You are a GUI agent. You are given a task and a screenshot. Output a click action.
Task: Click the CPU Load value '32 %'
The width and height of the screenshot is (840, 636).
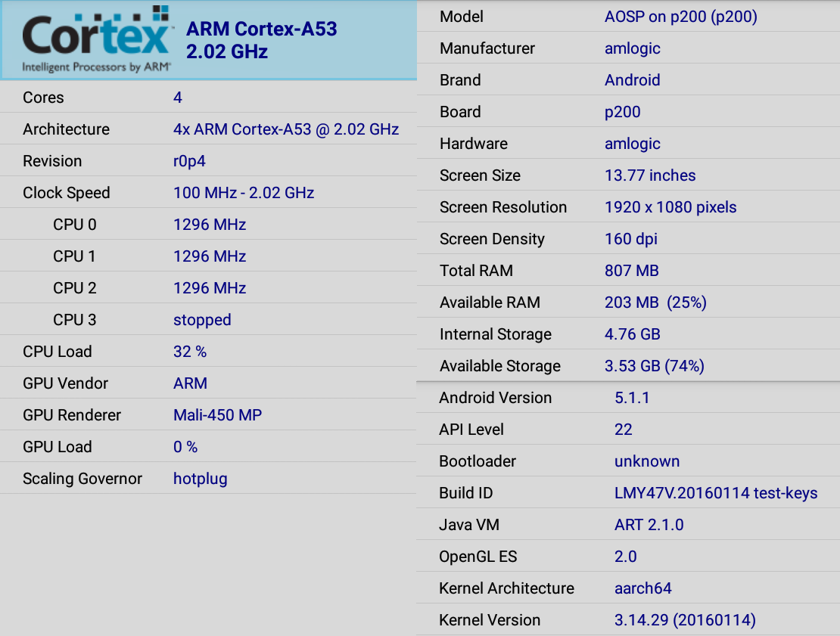[x=190, y=352]
